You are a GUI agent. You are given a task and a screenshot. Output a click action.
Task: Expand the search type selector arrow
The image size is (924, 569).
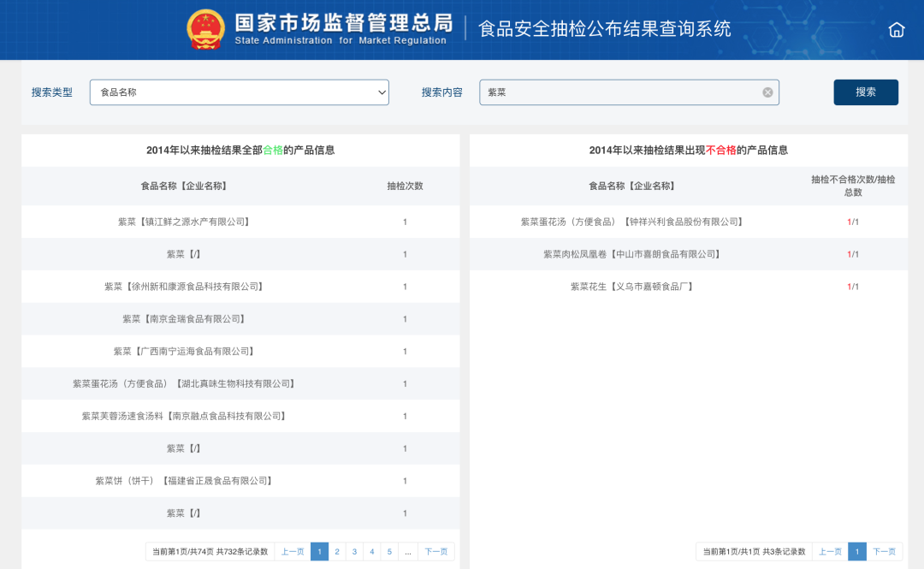pos(382,92)
